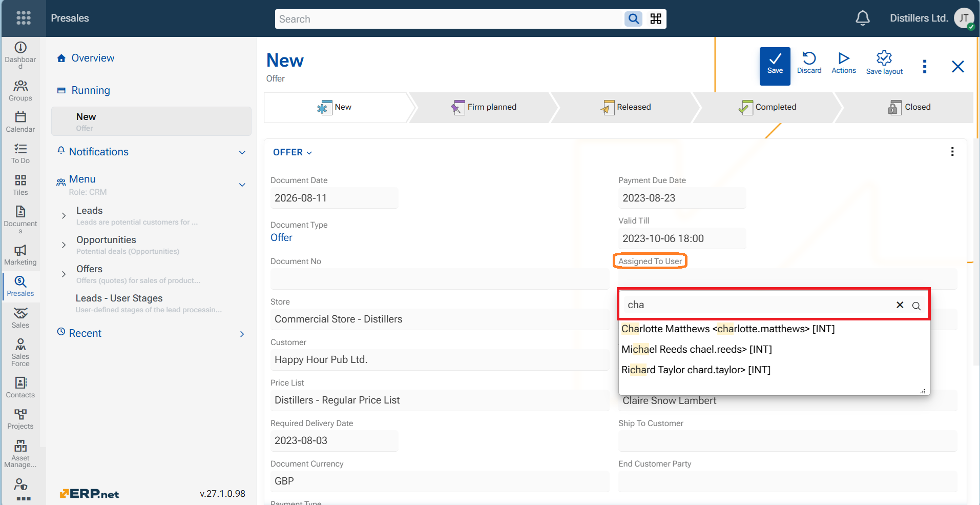Open the command shortcut icon in search
This screenshot has width=980, height=505.
656,19
